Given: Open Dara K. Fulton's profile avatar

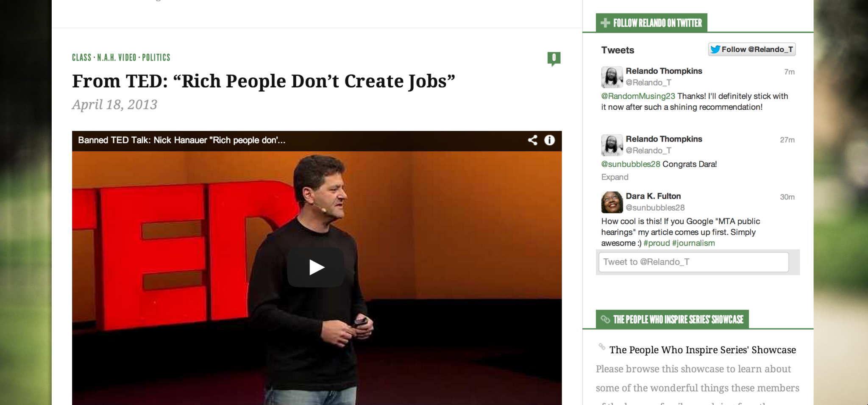Looking at the screenshot, I should 612,202.
